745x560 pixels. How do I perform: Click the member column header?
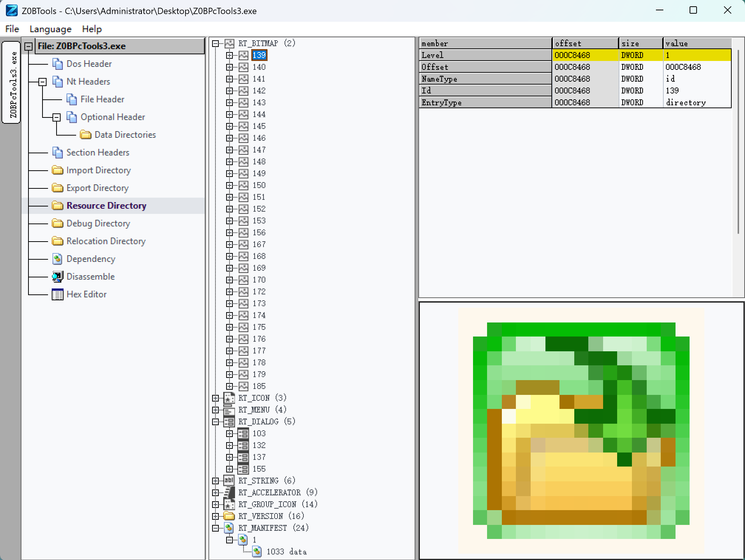pyautogui.click(x=486, y=44)
